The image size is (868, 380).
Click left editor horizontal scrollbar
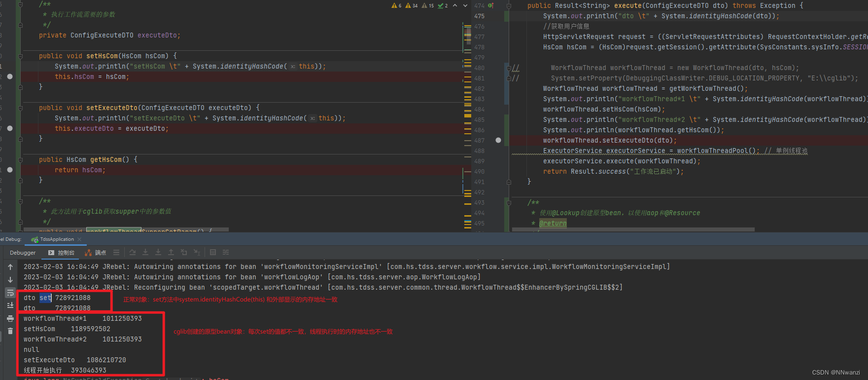pos(126,229)
